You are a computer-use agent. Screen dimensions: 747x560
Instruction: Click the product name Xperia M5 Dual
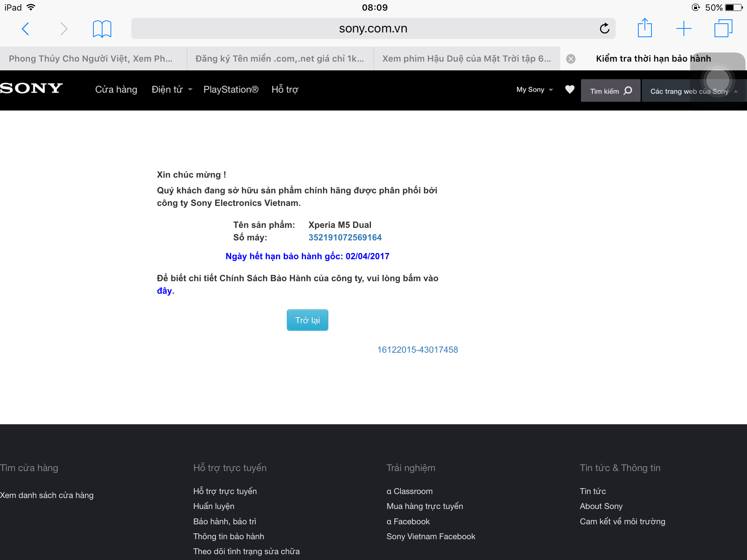[x=340, y=225]
